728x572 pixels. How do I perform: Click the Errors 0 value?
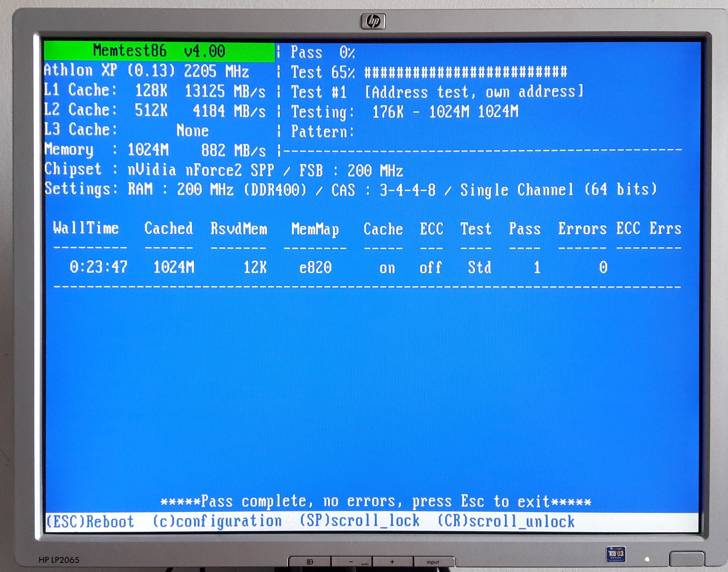point(603,267)
